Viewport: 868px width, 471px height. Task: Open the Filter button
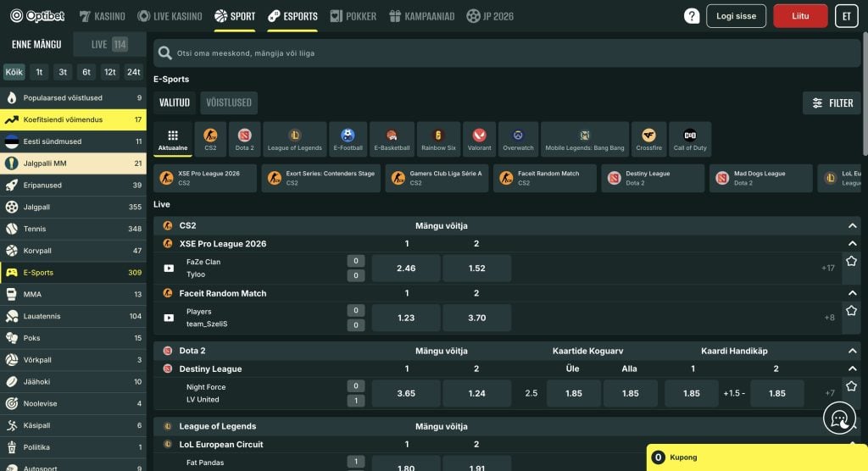click(x=832, y=103)
